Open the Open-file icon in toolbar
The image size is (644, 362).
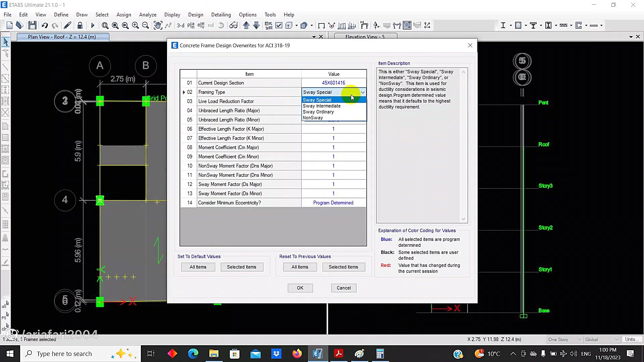point(19,25)
